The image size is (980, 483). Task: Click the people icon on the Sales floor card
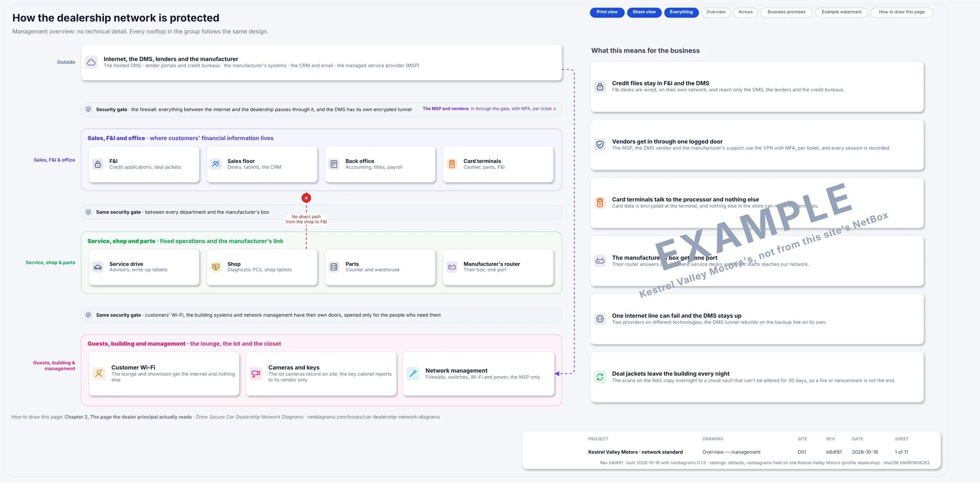click(216, 164)
